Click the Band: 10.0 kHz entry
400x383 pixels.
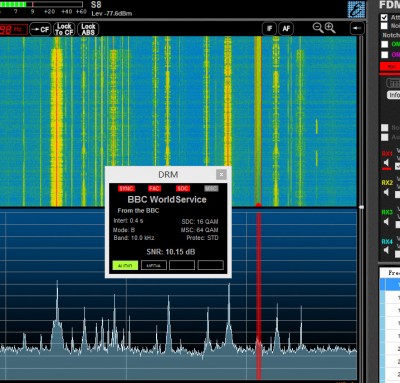tap(134, 238)
